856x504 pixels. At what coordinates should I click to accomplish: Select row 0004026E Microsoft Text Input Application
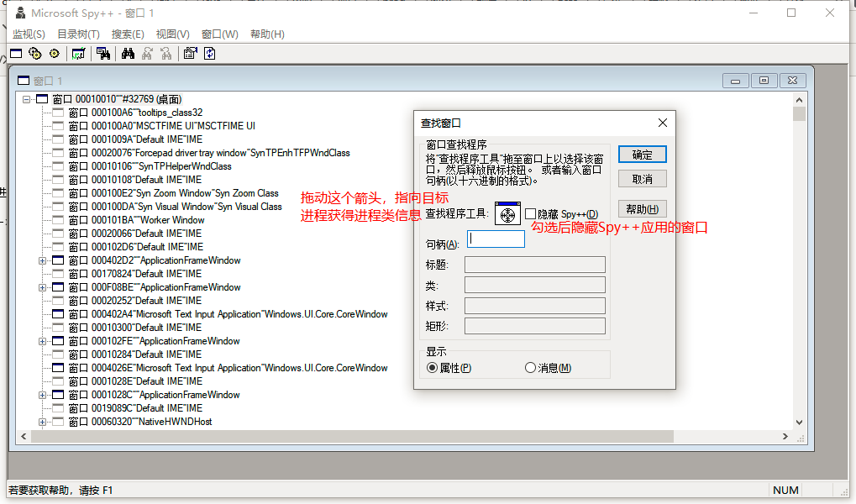[x=228, y=368]
